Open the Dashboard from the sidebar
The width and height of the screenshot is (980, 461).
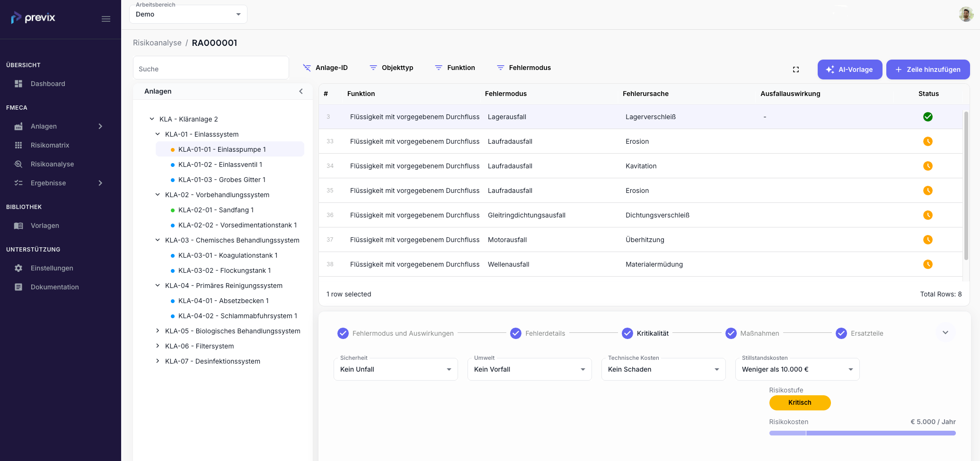click(47, 84)
